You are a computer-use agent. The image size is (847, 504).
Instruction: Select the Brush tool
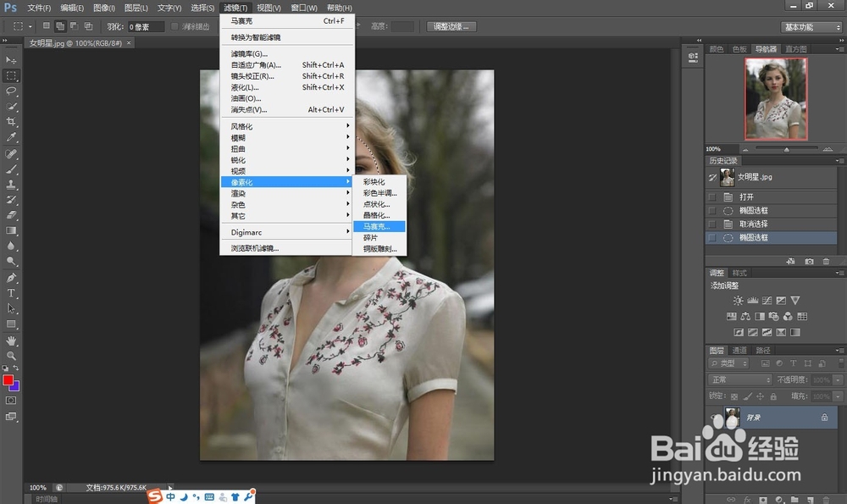[11, 169]
